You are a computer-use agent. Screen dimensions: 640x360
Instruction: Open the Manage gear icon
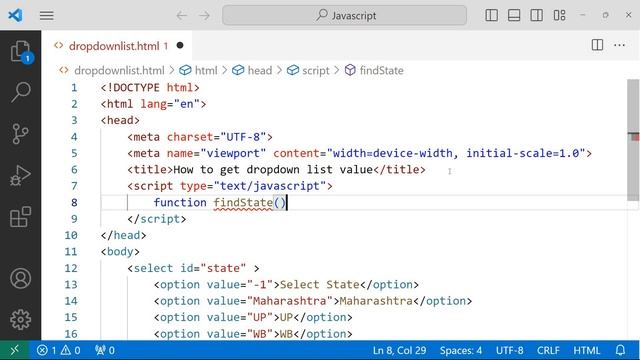click(20, 319)
